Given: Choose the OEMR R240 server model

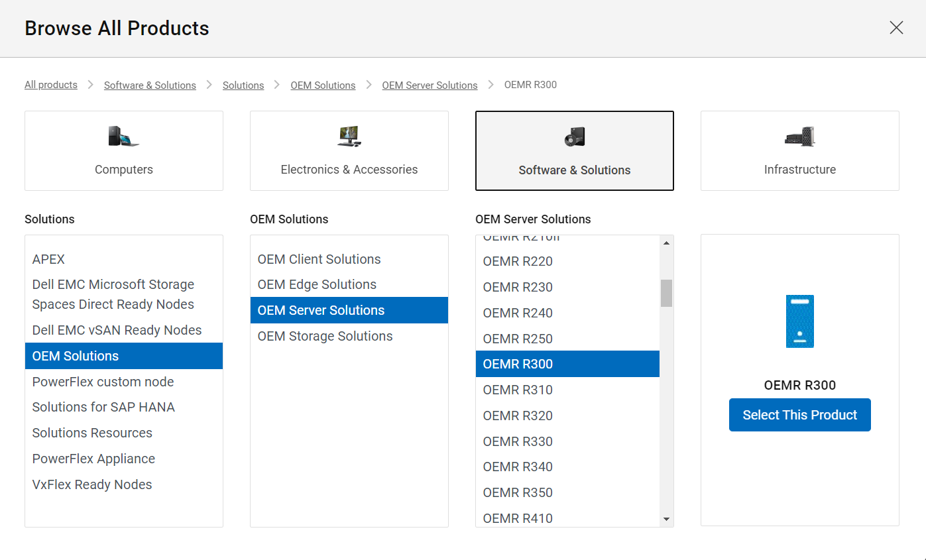Looking at the screenshot, I should [518, 313].
